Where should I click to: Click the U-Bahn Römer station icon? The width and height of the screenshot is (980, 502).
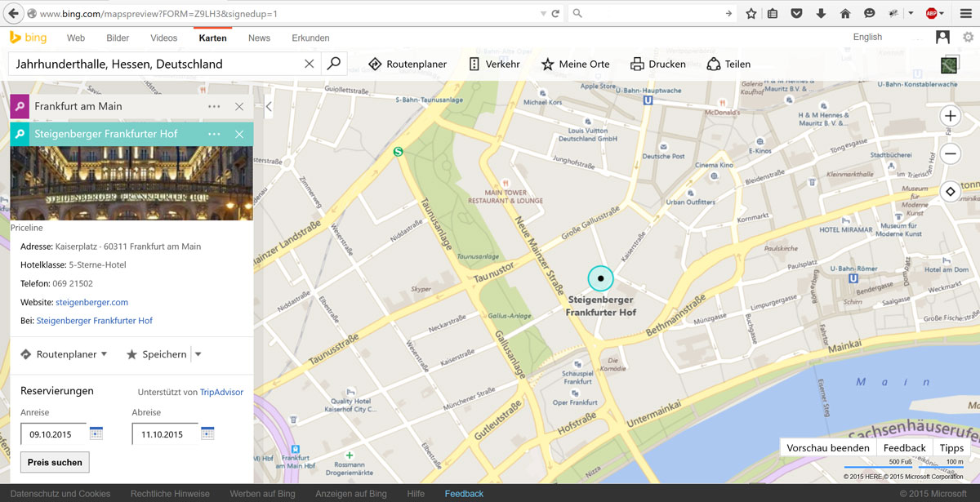click(x=853, y=278)
